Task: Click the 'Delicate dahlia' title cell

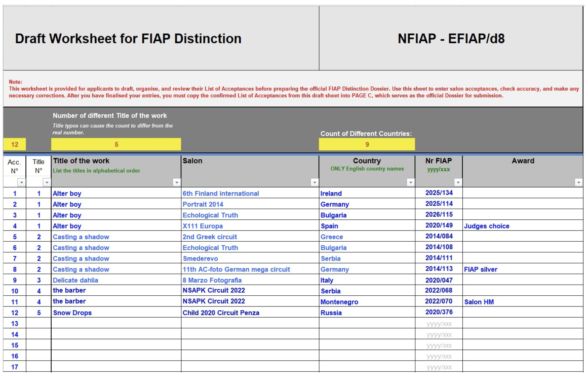Action: pos(76,280)
